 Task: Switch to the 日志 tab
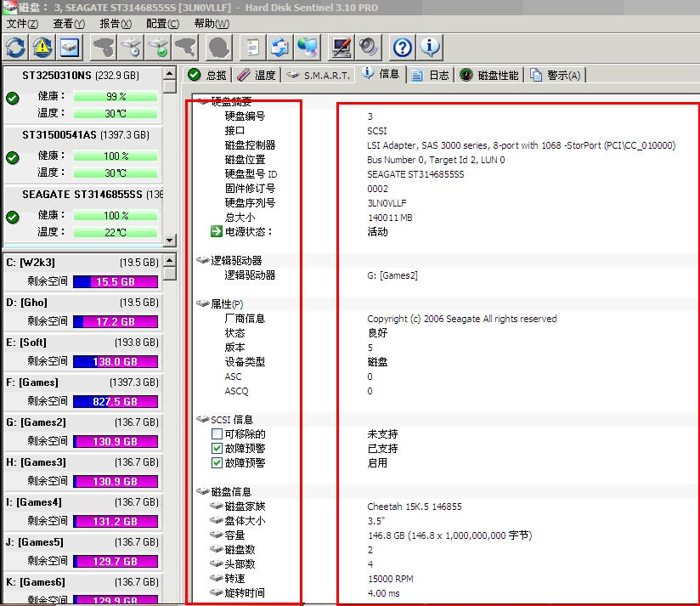point(431,75)
